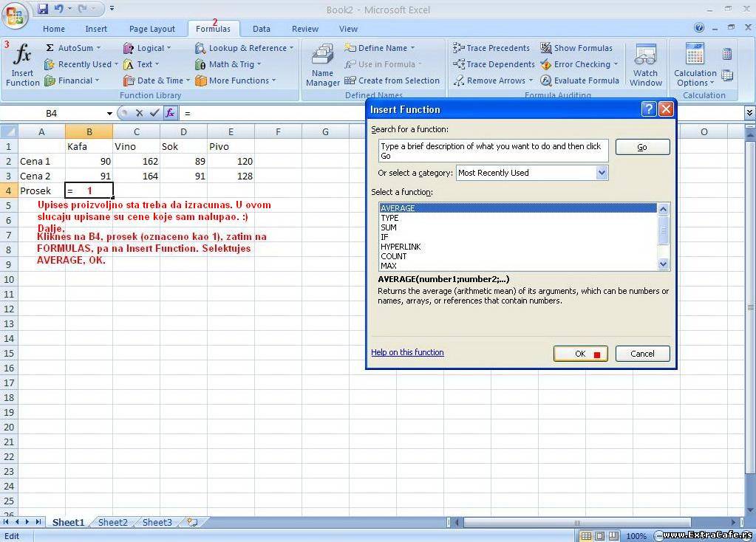Screen dimensions: 756x542
Task: Click the dialog help question mark button
Action: point(649,109)
